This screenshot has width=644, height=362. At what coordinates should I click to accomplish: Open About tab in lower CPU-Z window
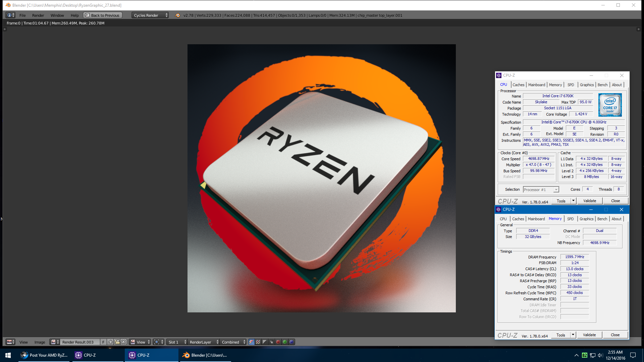[616, 219]
